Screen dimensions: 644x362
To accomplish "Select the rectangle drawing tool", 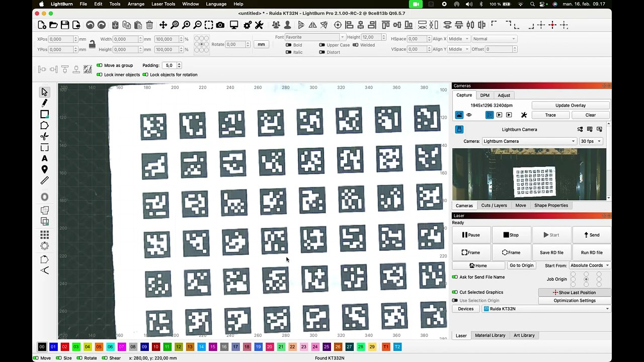I will click(x=44, y=114).
